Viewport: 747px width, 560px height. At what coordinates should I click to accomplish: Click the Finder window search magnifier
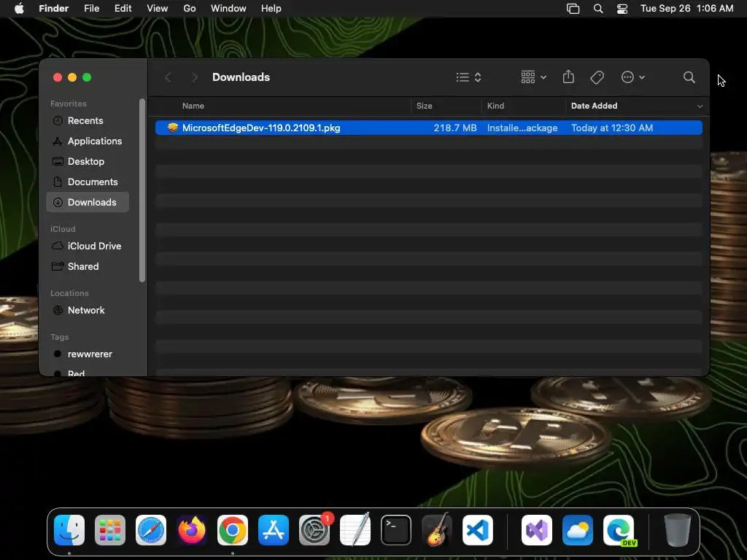click(689, 77)
